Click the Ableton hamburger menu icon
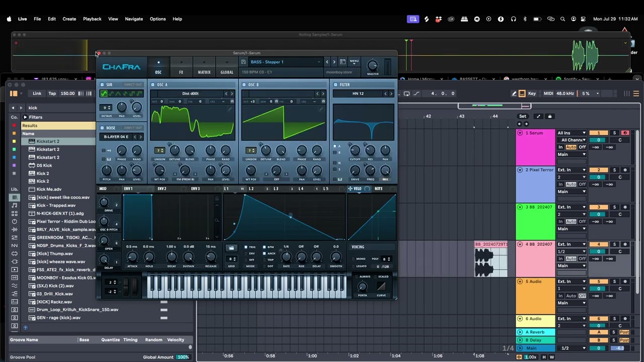The width and height of the screenshot is (644, 362). pyautogui.click(x=636, y=94)
